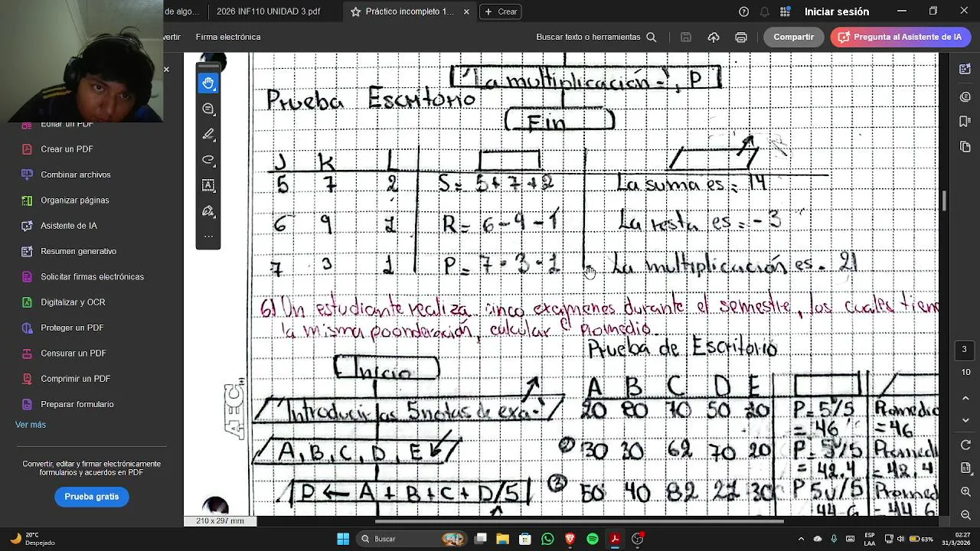Select the Highlight pen tool
Viewport: 980px width, 551px height.
pos(208,134)
